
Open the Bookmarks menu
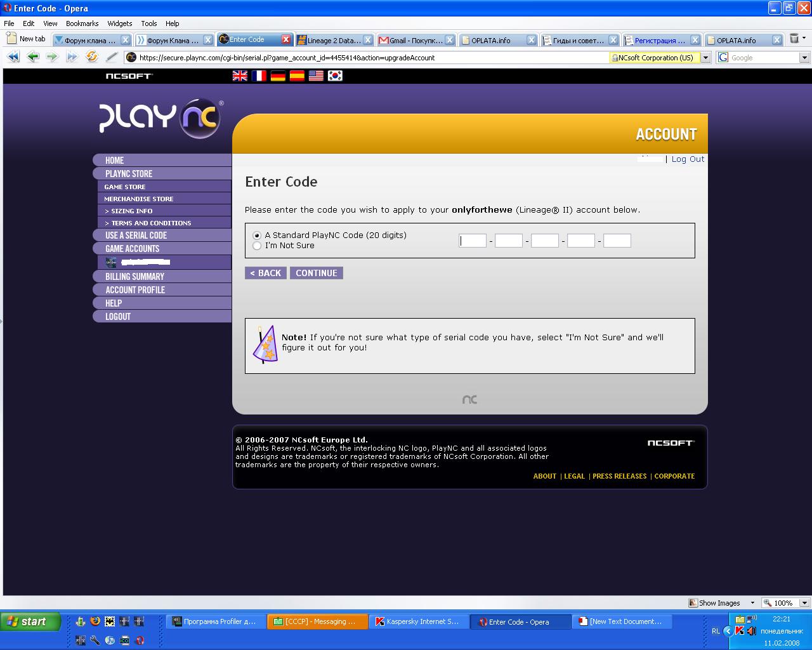82,23
